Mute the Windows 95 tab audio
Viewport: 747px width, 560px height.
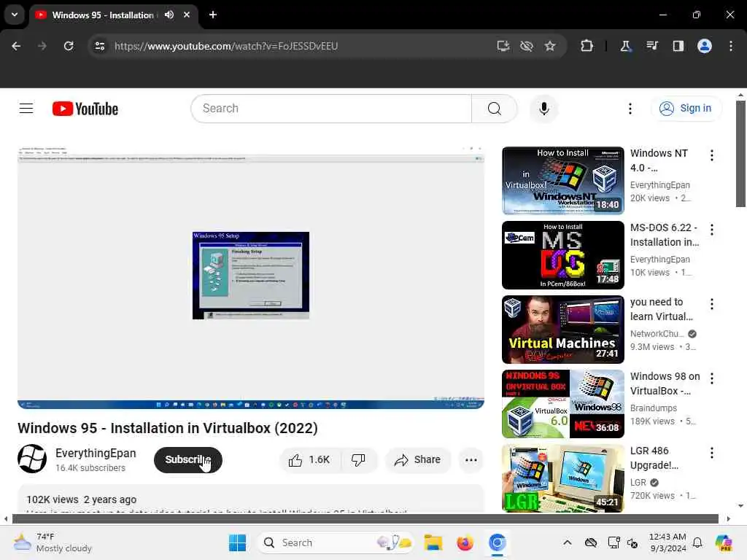169,15
